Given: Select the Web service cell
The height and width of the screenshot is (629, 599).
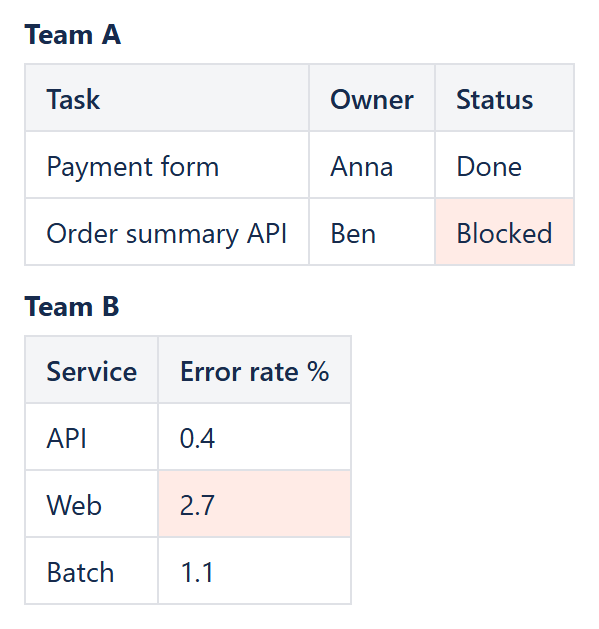Looking at the screenshot, I should (x=91, y=504).
